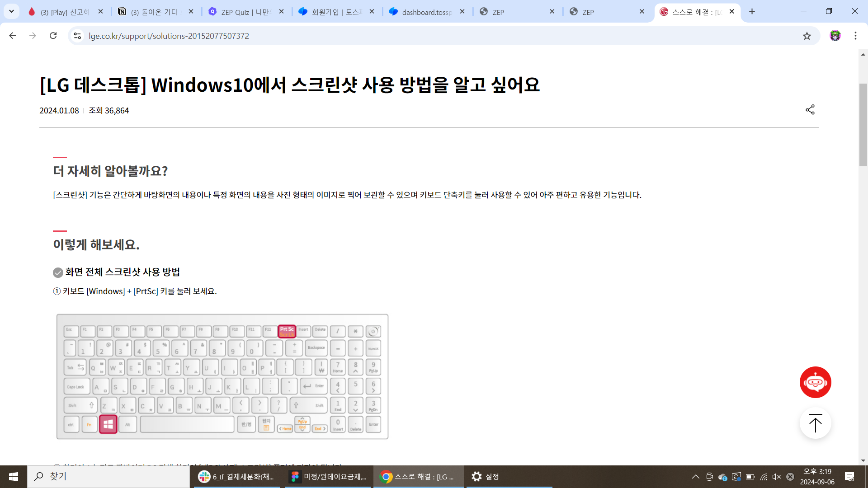Click the browser forward arrow

[33, 36]
